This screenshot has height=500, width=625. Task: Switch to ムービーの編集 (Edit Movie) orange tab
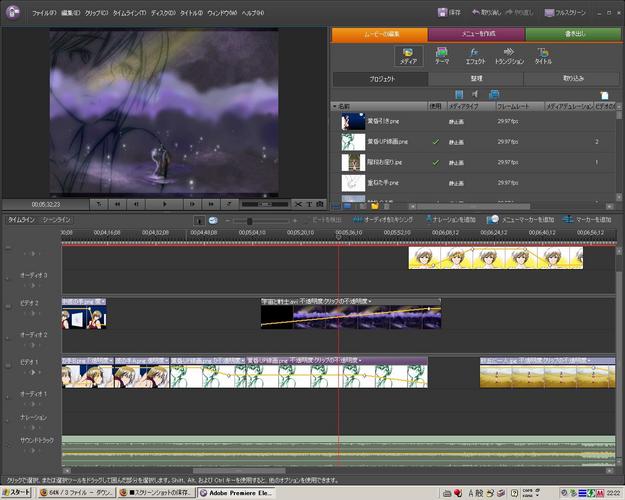point(379,34)
